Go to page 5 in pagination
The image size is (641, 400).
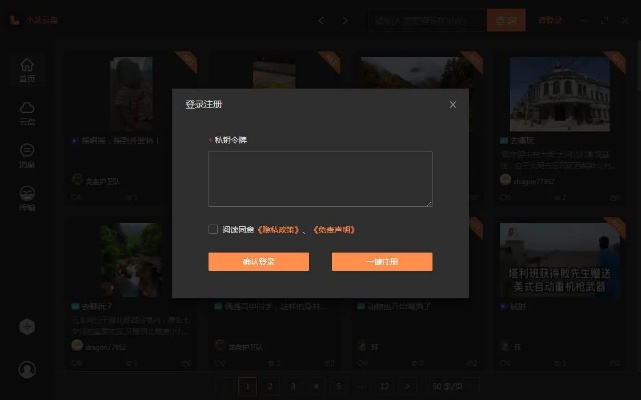pyautogui.click(x=339, y=386)
